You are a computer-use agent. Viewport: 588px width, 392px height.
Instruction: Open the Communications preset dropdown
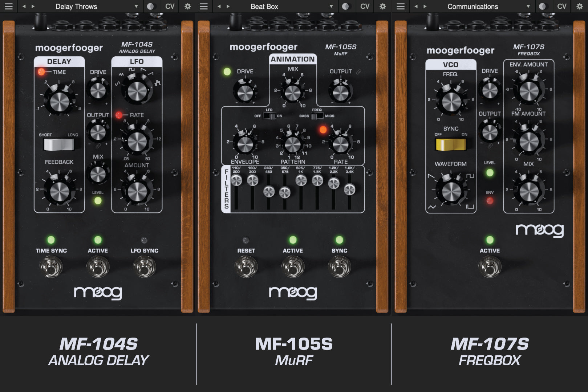[x=528, y=7]
